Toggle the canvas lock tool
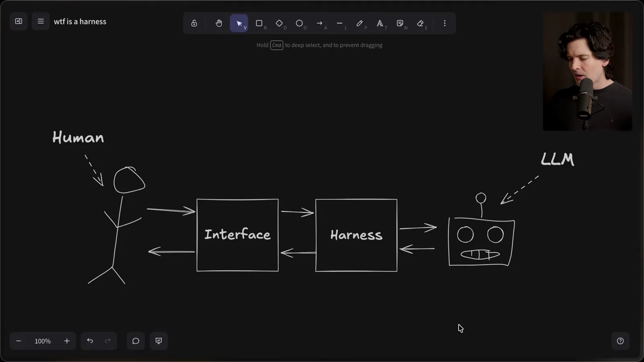The image size is (644, 362). [194, 23]
